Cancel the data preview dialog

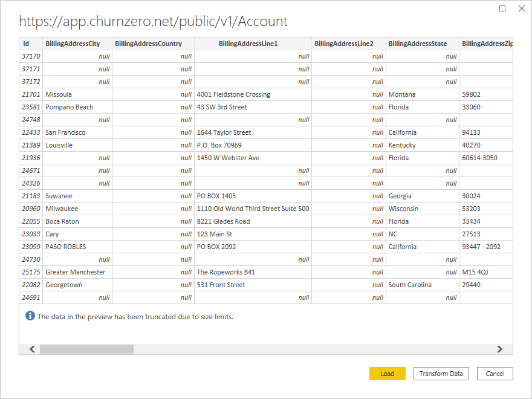click(495, 374)
